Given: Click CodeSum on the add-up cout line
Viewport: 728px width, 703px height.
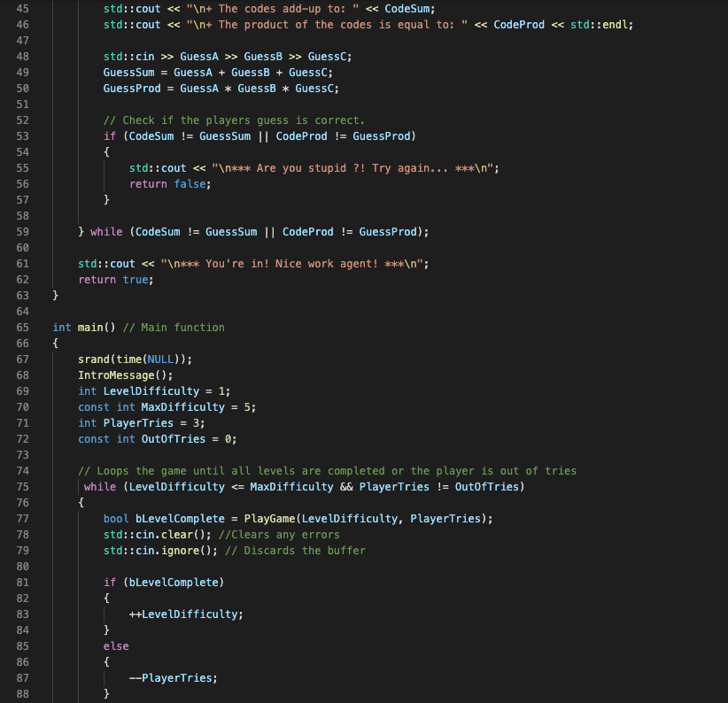Looking at the screenshot, I should [x=407, y=9].
